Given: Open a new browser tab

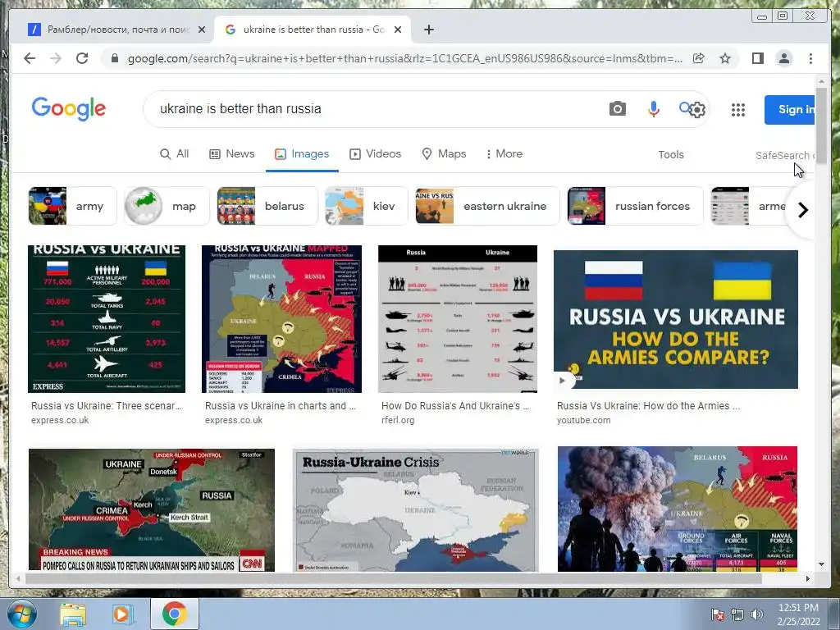Looking at the screenshot, I should 428,30.
